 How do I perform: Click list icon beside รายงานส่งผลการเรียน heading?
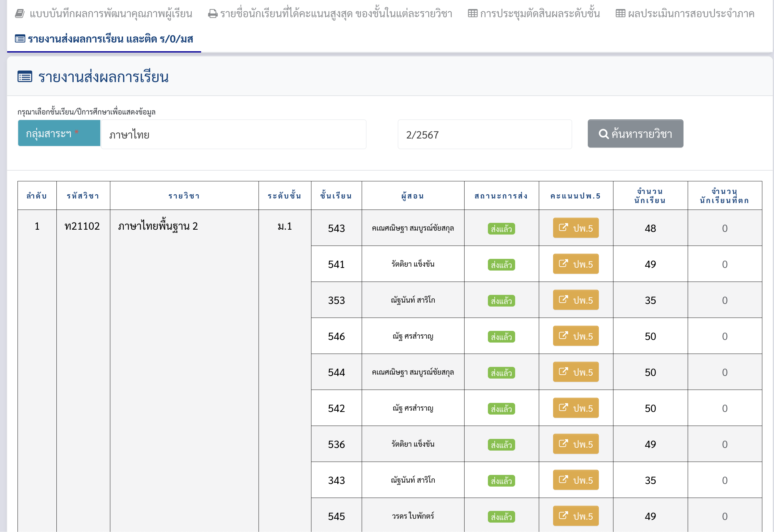(25, 77)
